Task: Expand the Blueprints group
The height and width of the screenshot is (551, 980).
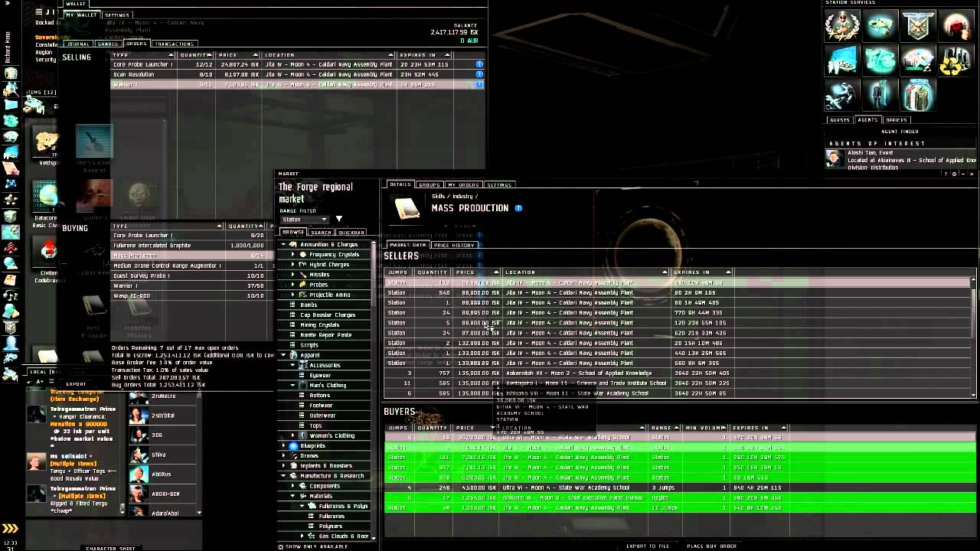Action: 284,445
